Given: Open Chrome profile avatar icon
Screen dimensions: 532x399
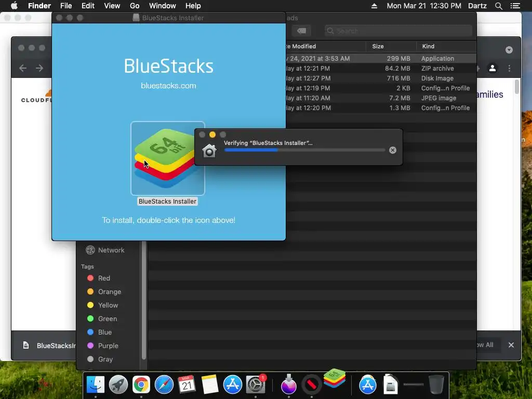Looking at the screenshot, I should point(493,68).
